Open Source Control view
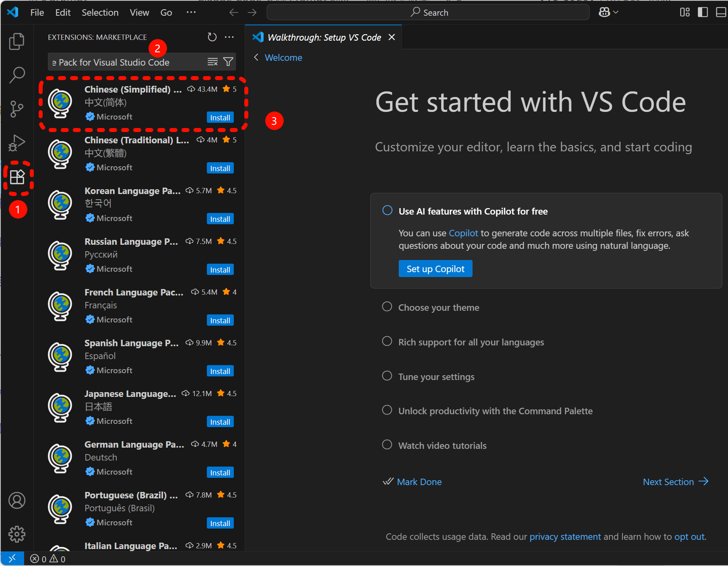Screen dimensions: 728x566 coord(16,109)
